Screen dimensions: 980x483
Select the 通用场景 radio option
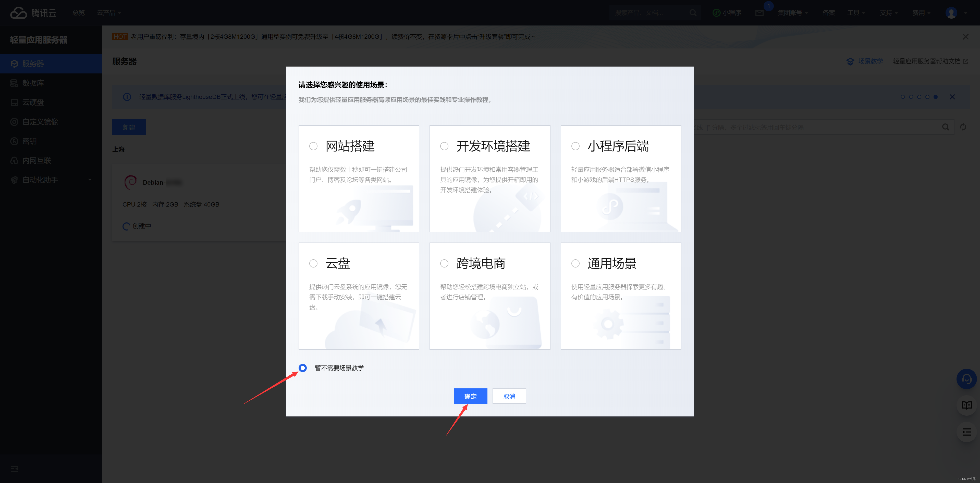[575, 263]
